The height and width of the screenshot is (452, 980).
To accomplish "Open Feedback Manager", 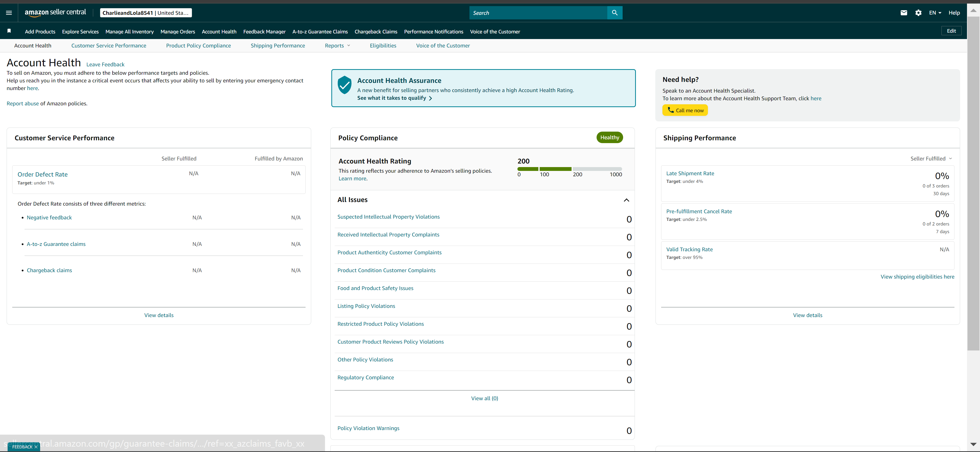I will click(264, 32).
